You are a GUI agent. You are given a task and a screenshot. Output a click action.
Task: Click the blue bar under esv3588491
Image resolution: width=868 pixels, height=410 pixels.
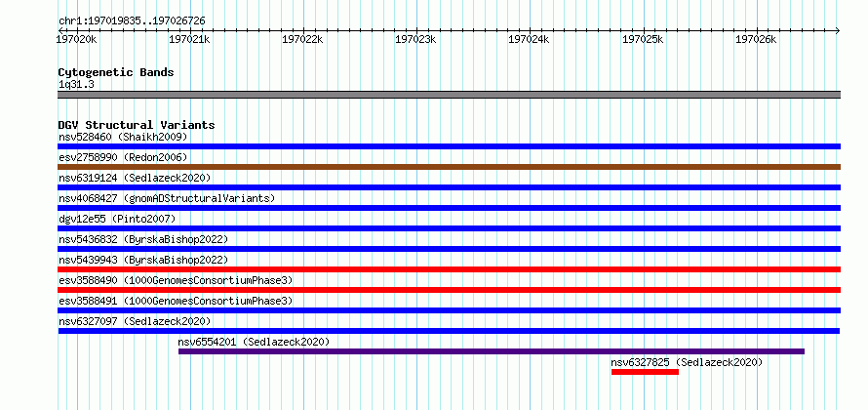[449, 310]
